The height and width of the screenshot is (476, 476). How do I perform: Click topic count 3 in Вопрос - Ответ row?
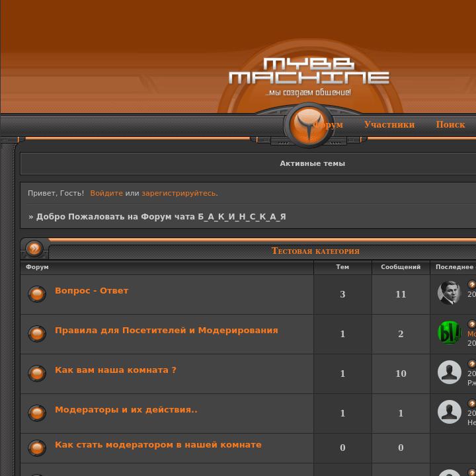(x=342, y=294)
